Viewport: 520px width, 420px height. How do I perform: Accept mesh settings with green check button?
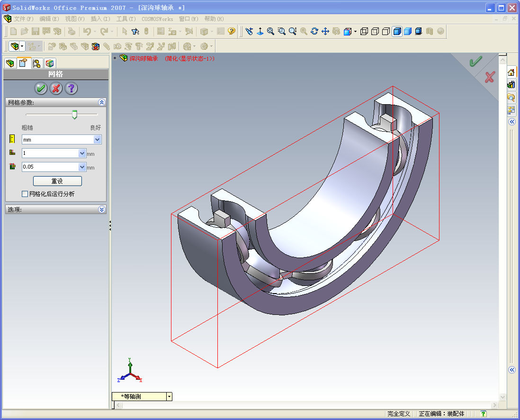coord(41,88)
